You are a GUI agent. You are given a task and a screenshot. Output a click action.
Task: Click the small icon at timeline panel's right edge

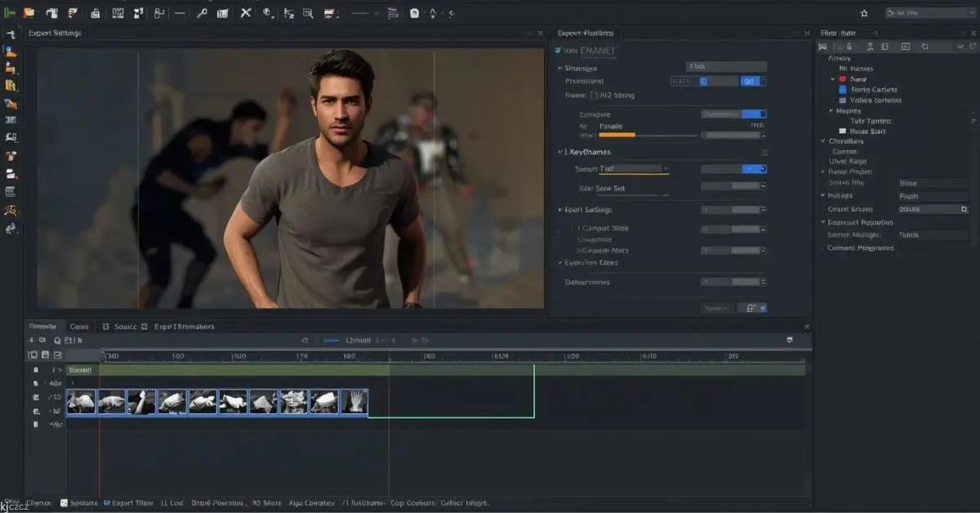click(790, 340)
